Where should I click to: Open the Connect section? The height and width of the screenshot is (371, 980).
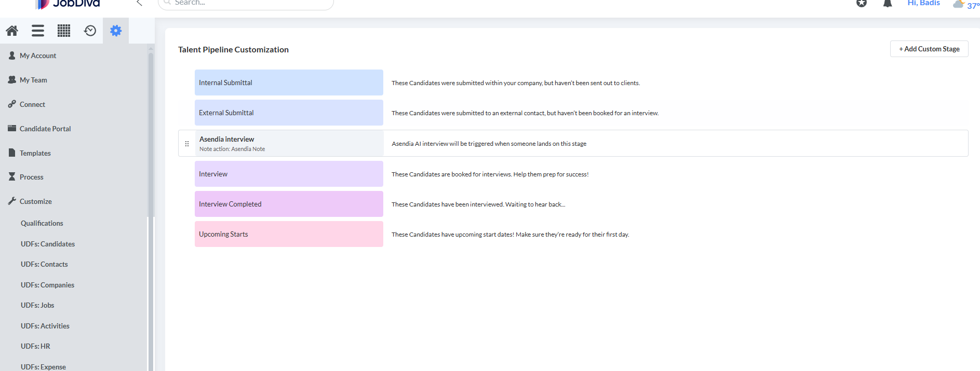coord(32,104)
